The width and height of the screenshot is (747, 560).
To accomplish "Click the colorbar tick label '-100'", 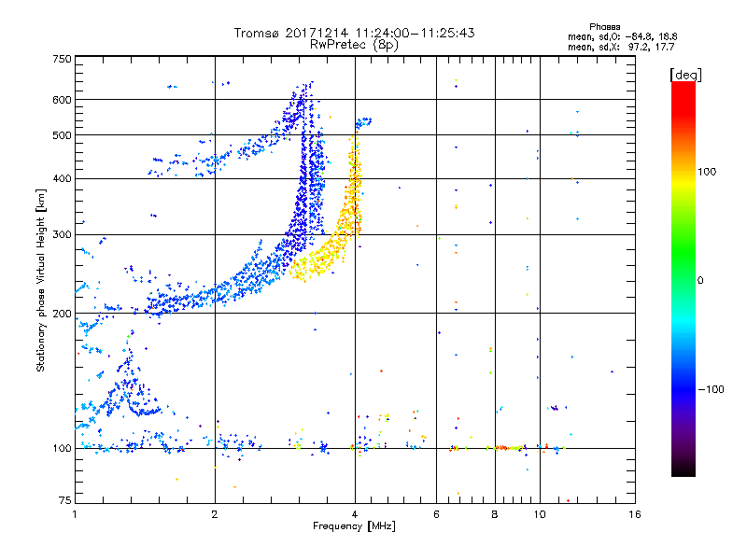I will pyautogui.click(x=711, y=389).
